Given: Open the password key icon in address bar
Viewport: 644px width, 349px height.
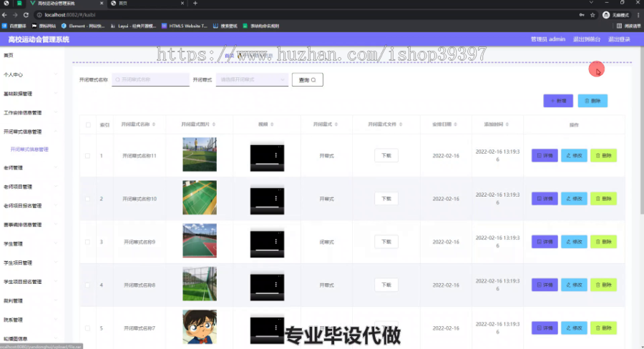Looking at the screenshot, I should click(582, 15).
